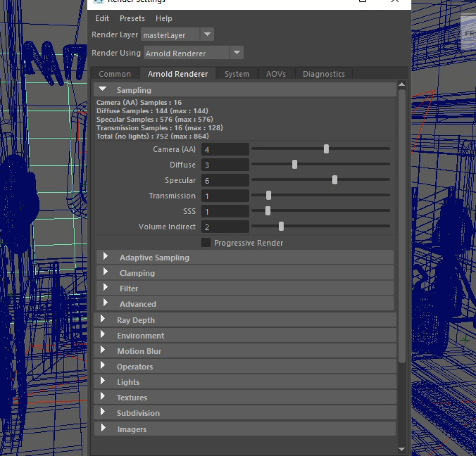Viewport: 476px width, 456px height.
Task: Open the Edit menu
Action: click(102, 19)
